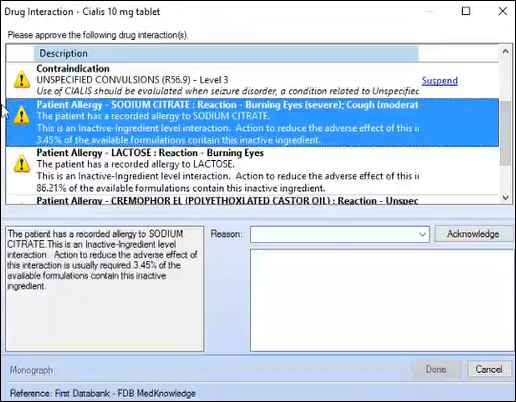Click the Cancel button

coord(489,369)
